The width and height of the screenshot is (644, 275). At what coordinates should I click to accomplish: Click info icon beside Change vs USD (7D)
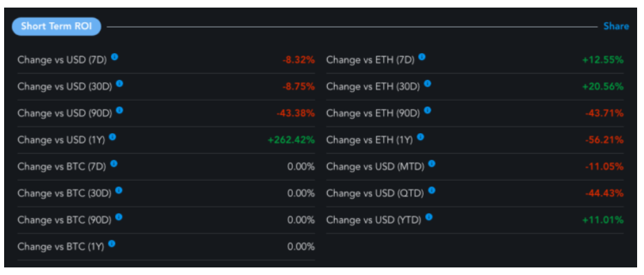pyautogui.click(x=114, y=57)
